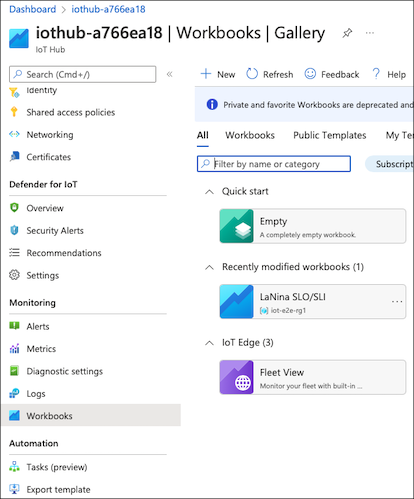Click the Settings gear icon
The width and height of the screenshot is (414, 499).
pyautogui.click(x=14, y=275)
